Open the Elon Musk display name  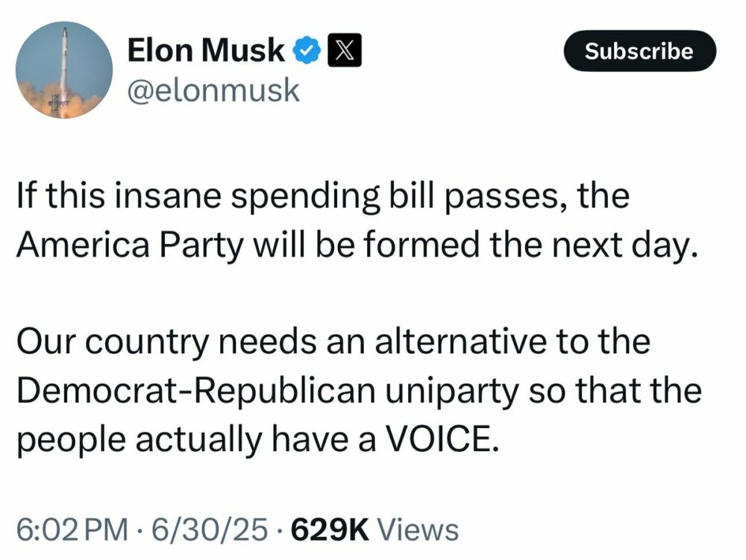206,50
